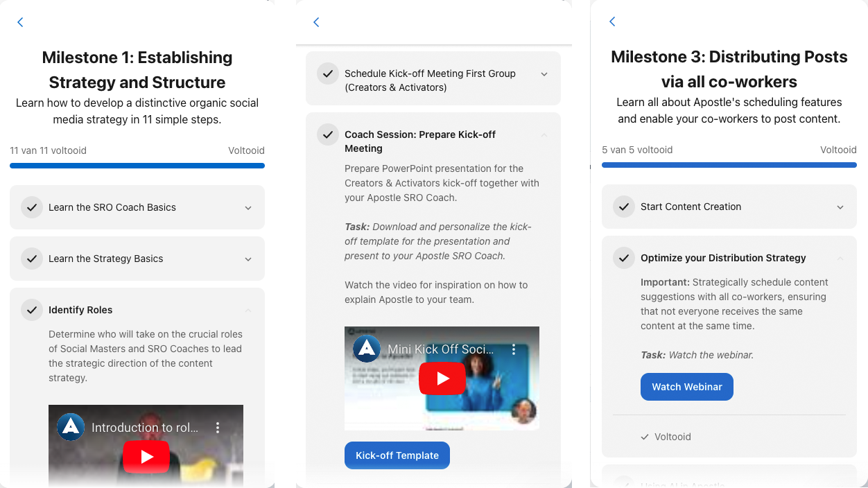Expand Schedule Kick-off Meeting First Group section
The image size is (868, 488).
tap(544, 74)
